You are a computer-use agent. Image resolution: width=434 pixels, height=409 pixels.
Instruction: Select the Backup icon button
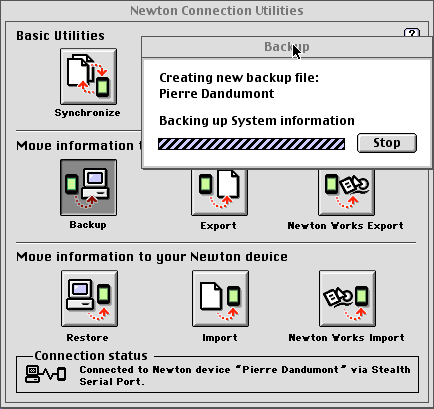click(x=88, y=187)
